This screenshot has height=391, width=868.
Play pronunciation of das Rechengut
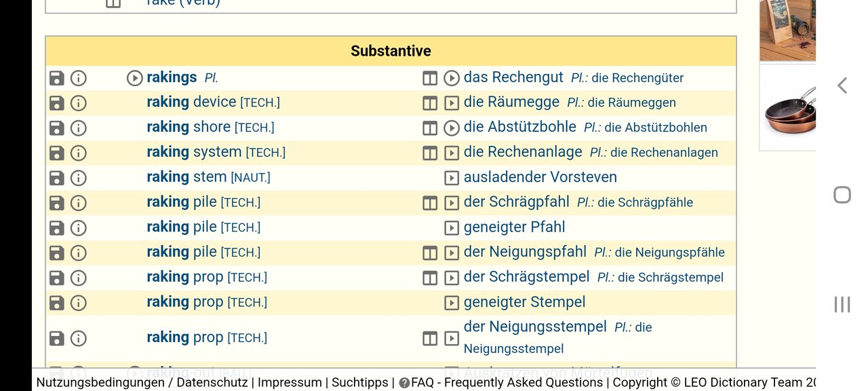452,78
